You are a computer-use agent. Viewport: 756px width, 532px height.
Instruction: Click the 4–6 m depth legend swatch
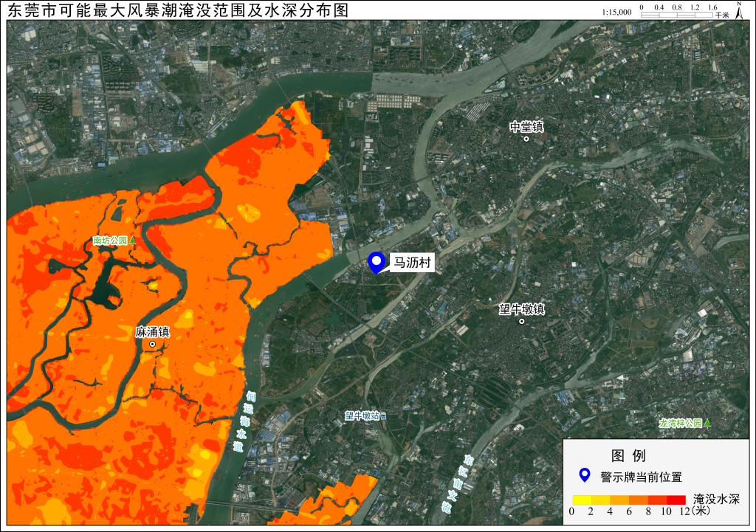click(619, 500)
